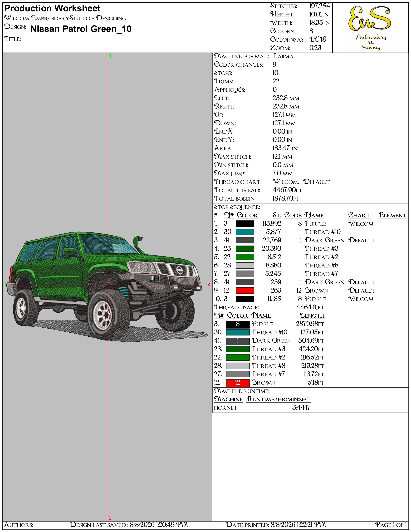Select the design name "Nissan Patrol Green_10"
The height and width of the screenshot is (532, 411).
point(81,29)
